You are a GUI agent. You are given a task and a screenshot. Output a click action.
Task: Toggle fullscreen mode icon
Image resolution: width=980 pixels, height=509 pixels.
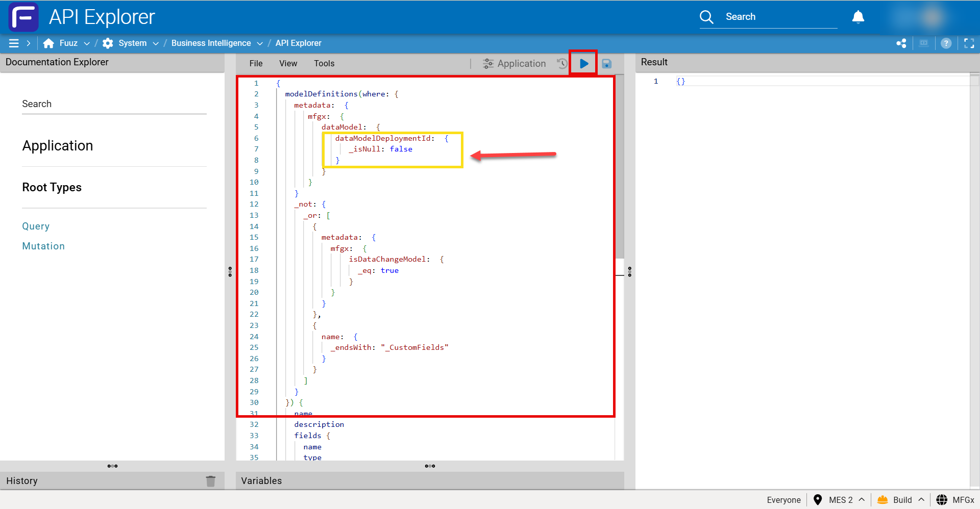(969, 44)
